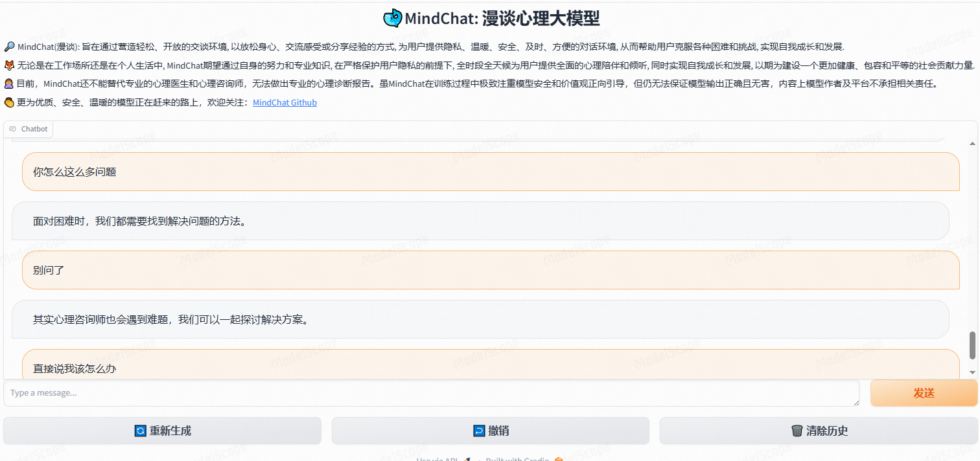Viewport: 980px width, 461px height.
Task: Click the chat scrollbar down arrow
Action: (x=972, y=372)
